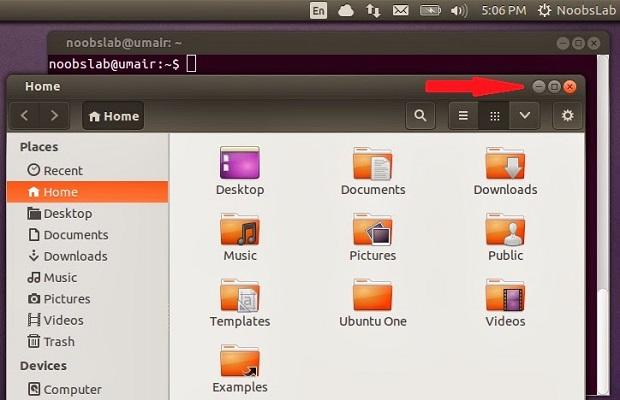
Task: Open the NoobsLab session menu
Action: click(576, 10)
